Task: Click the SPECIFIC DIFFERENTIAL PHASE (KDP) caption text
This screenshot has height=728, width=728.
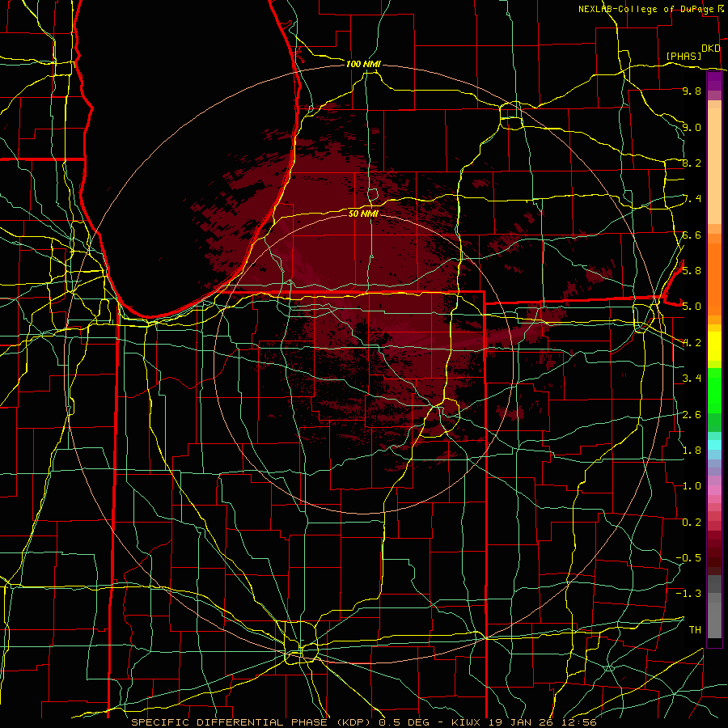Action: (252, 722)
